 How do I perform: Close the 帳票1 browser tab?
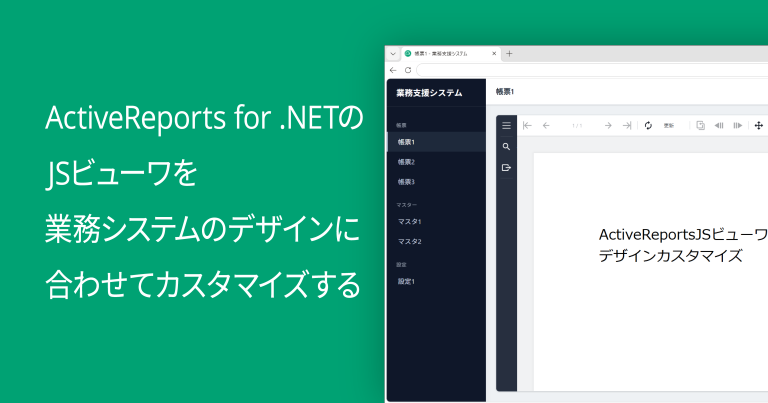click(x=494, y=53)
